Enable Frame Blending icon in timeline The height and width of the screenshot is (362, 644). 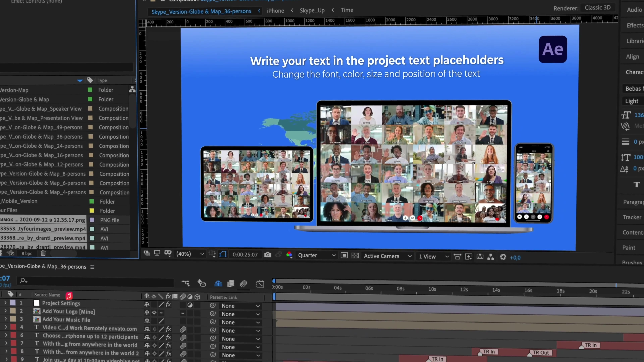pyautogui.click(x=231, y=284)
